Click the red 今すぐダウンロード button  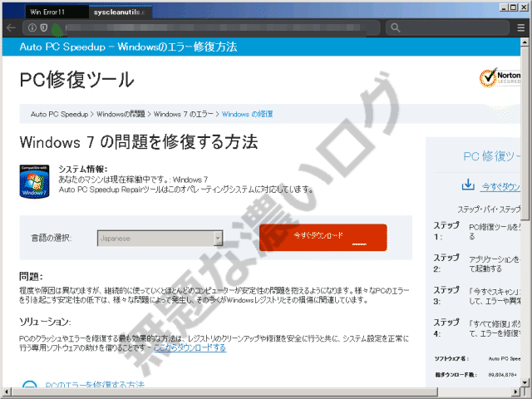(x=323, y=238)
